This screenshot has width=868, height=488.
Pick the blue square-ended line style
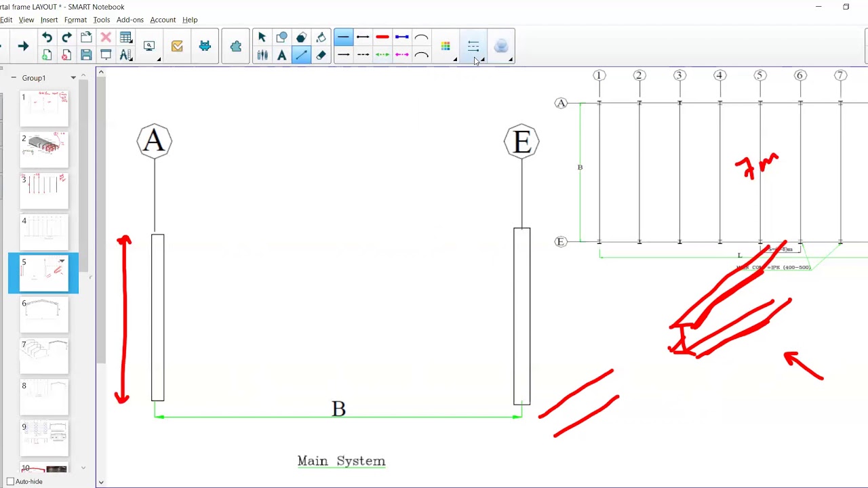tap(402, 37)
